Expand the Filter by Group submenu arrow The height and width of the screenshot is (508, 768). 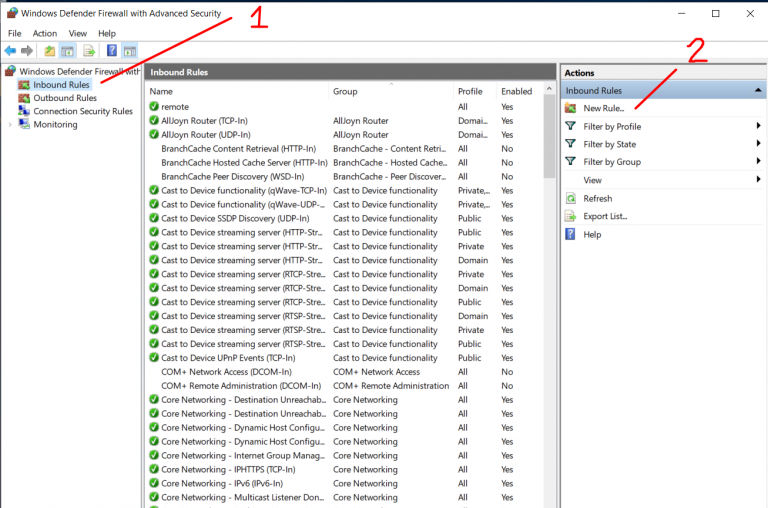coord(758,161)
